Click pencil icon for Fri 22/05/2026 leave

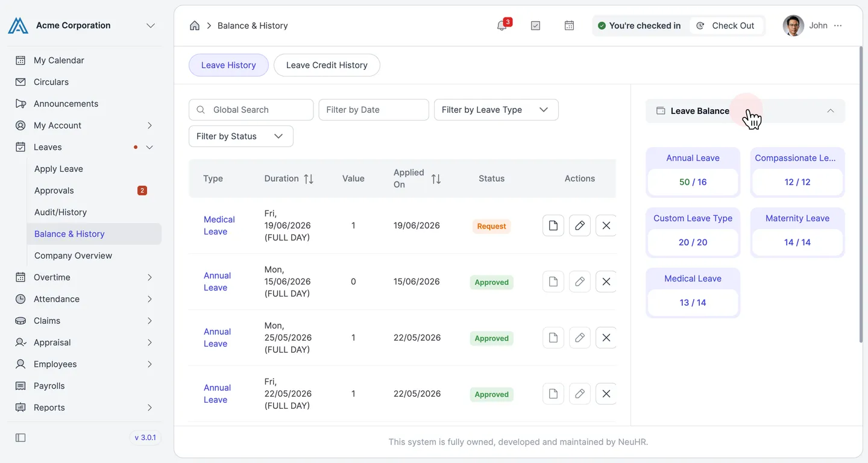point(580,394)
